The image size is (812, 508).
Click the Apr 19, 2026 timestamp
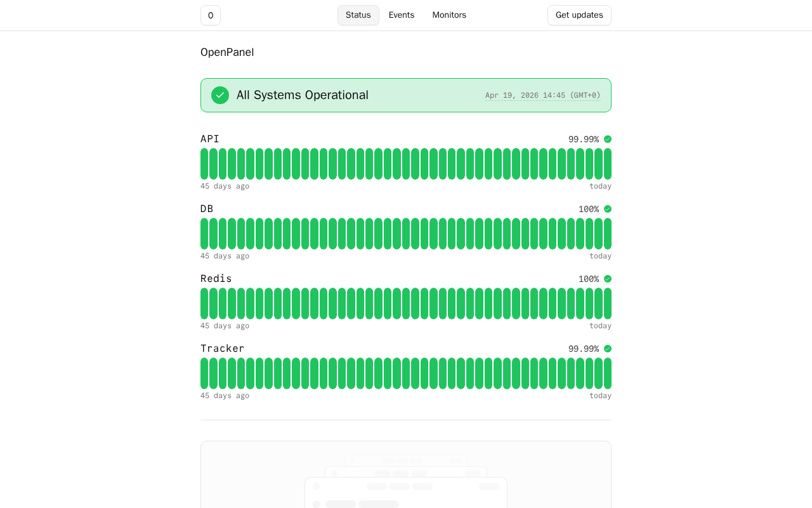542,95
